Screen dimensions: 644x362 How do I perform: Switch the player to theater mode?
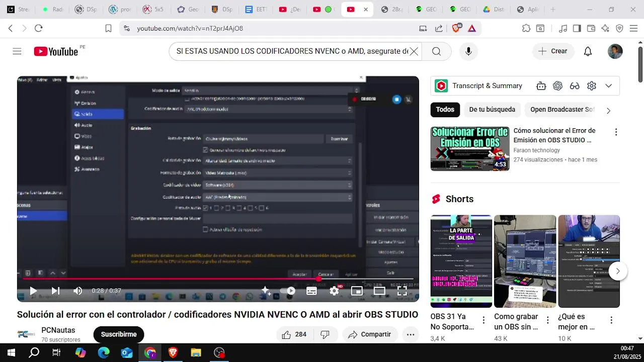379,291
